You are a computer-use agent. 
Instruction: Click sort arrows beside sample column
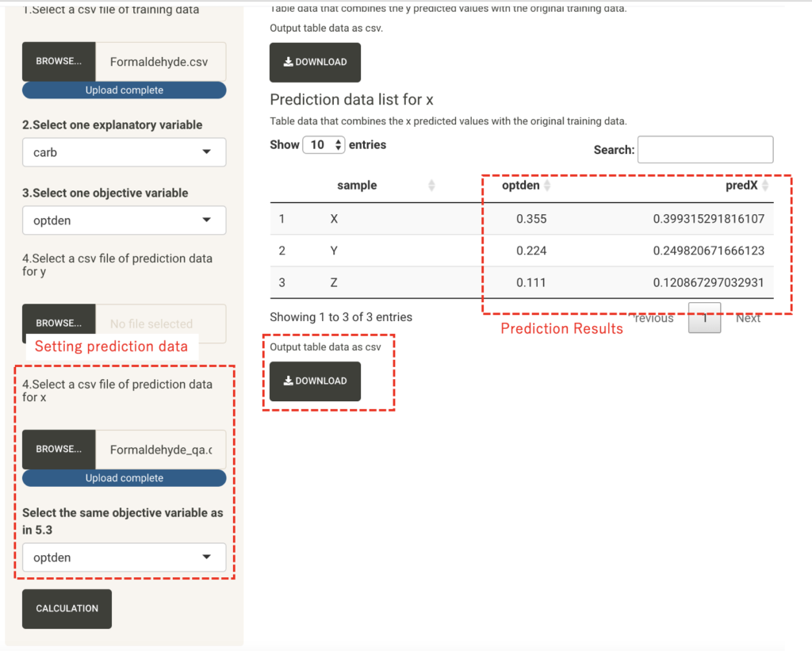431,186
